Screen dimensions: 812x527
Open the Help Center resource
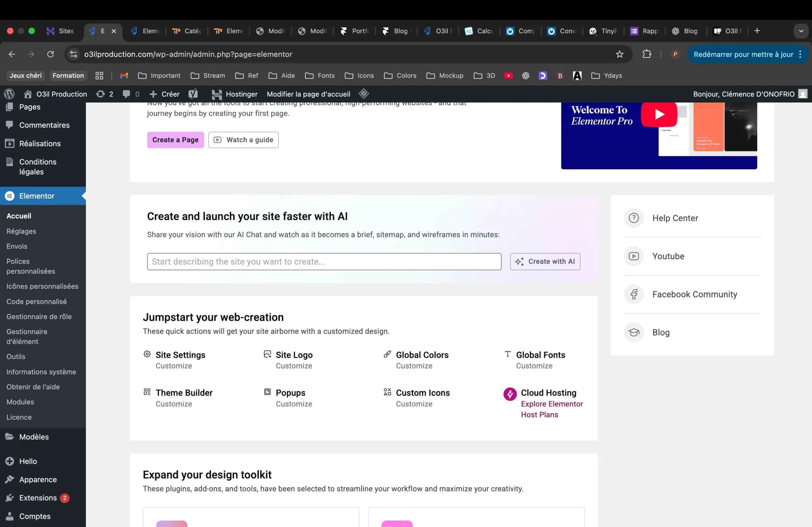pyautogui.click(x=675, y=218)
